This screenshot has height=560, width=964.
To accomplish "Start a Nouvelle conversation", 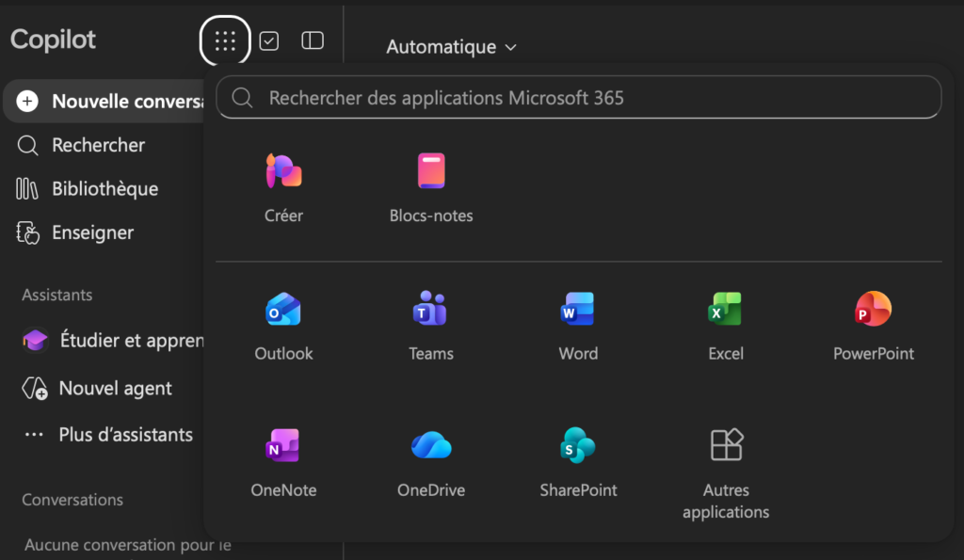I will tap(104, 101).
